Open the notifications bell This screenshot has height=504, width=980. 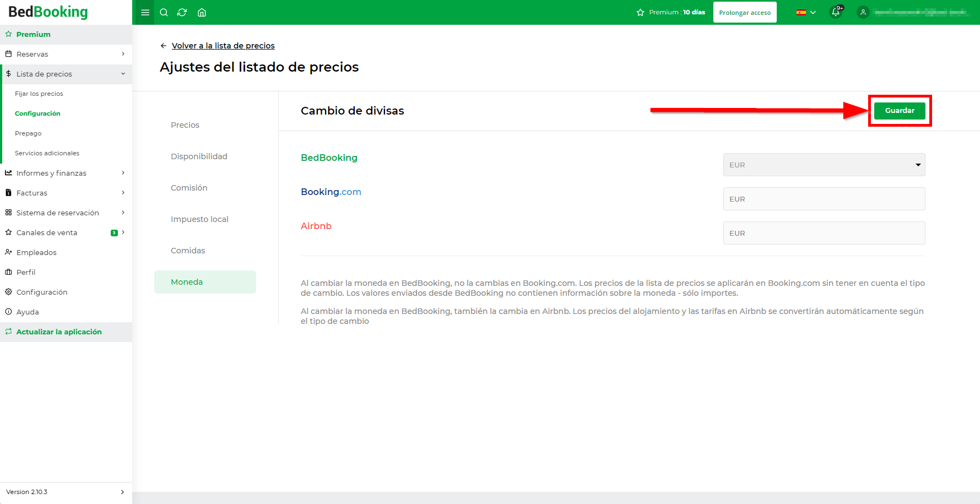[836, 12]
